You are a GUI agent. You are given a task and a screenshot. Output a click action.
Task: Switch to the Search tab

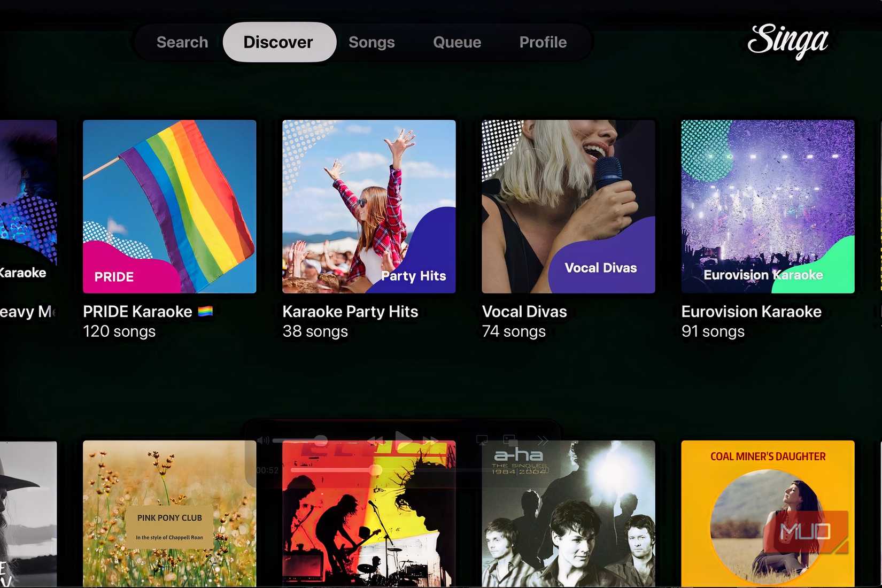[182, 42]
